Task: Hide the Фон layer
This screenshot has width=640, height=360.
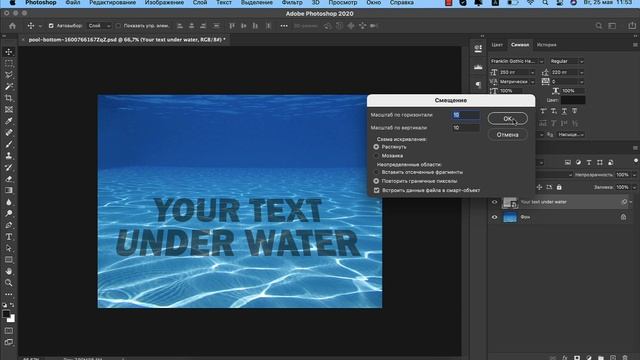Action: 494,217
